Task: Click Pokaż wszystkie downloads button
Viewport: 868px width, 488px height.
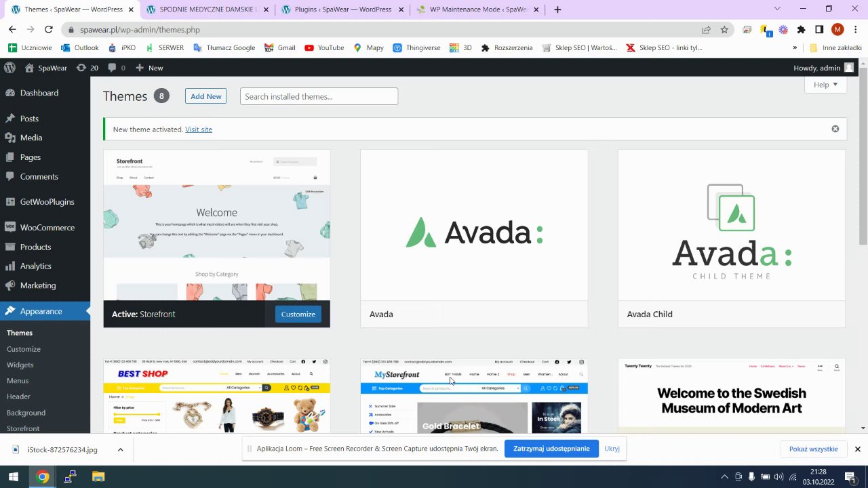Action: tap(814, 449)
